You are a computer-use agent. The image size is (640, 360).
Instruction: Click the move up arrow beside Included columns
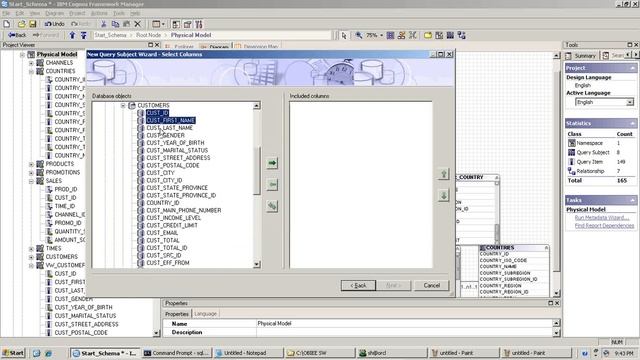tap(444, 174)
